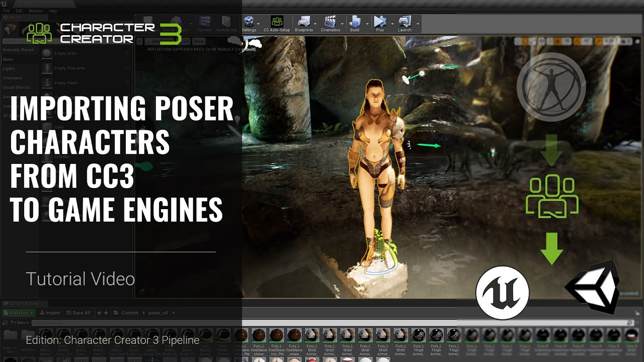Screen dimensions: 644x362
Task: Expand the Cinematics dropdown arrow
Action: click(x=343, y=24)
